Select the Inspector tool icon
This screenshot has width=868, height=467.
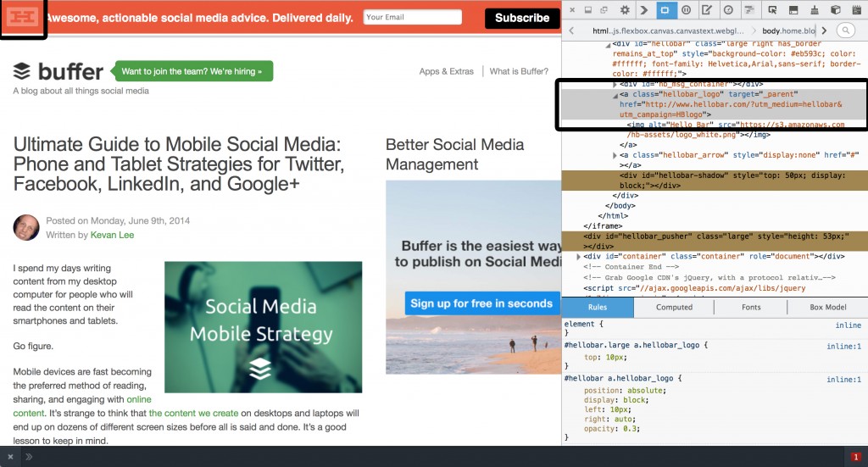click(x=665, y=10)
